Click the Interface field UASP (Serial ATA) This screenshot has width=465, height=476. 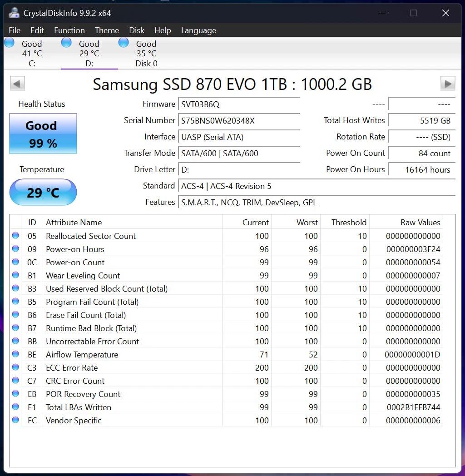pyautogui.click(x=239, y=137)
